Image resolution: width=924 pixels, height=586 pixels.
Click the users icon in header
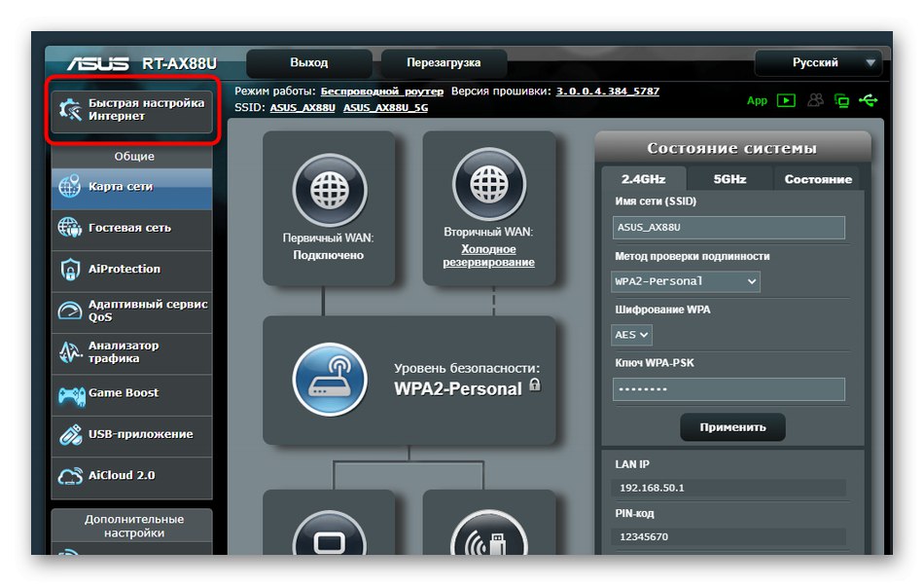(815, 100)
